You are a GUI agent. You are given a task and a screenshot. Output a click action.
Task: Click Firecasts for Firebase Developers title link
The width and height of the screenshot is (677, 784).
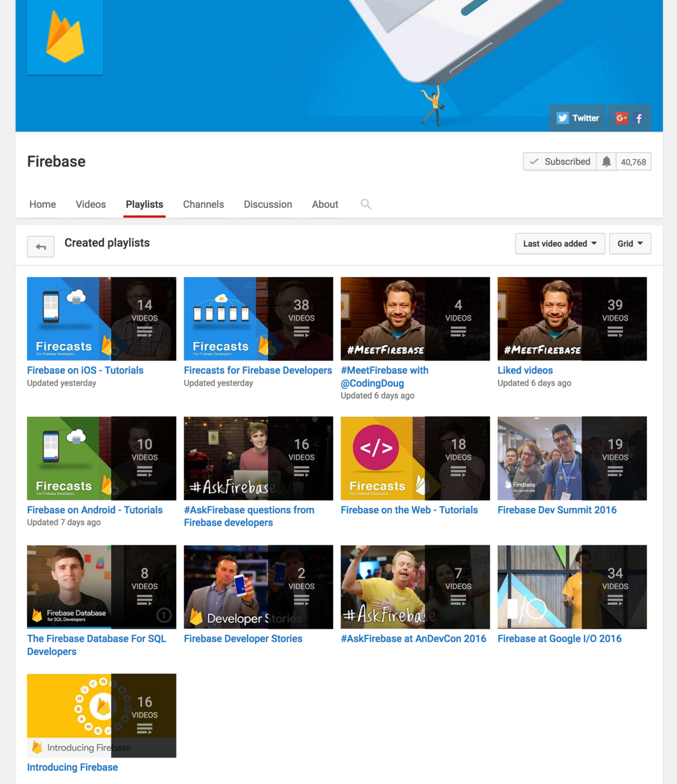pos(258,371)
